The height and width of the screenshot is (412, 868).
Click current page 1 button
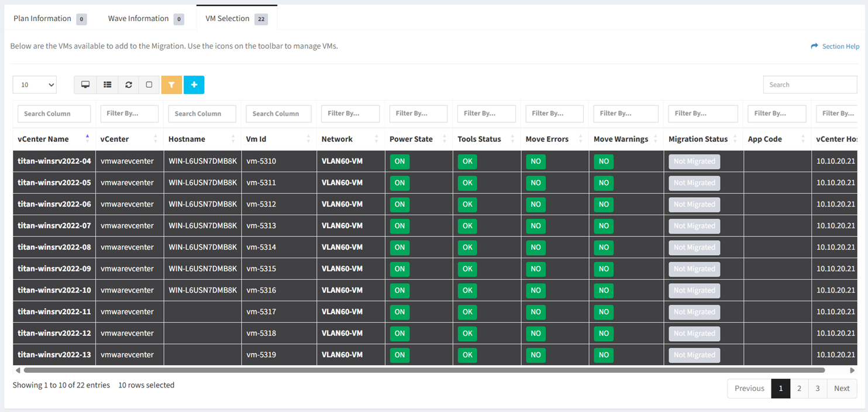[781, 389]
